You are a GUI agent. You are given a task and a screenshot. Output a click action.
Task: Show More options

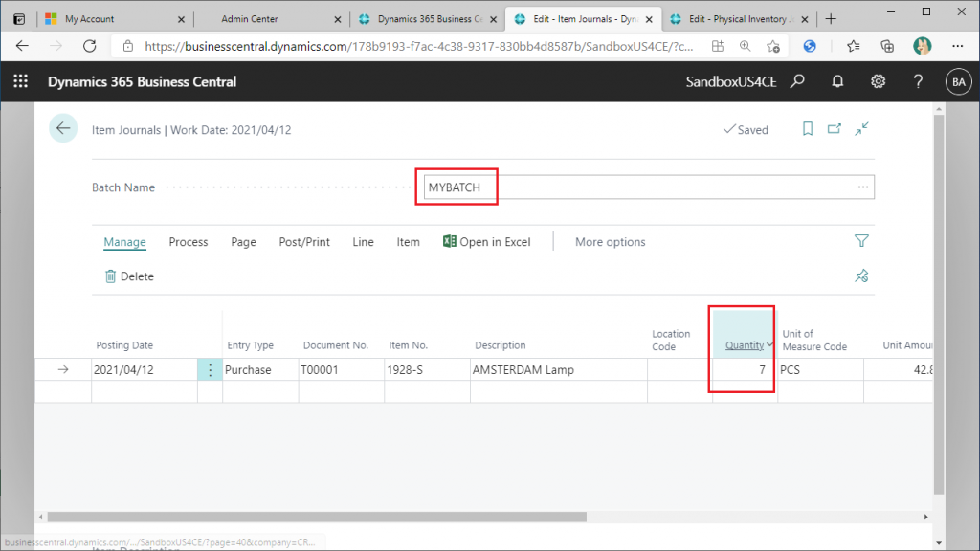coord(611,242)
